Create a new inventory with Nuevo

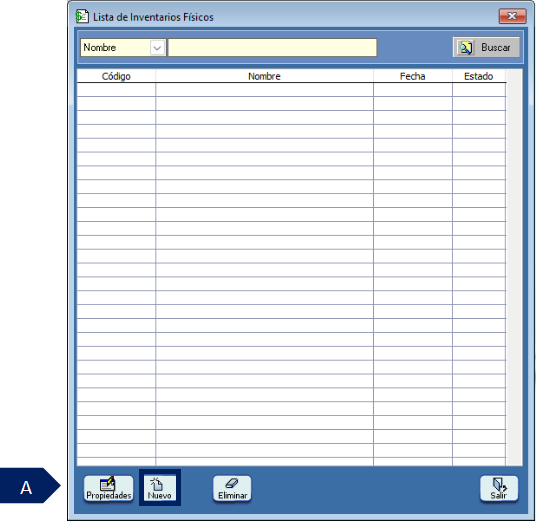point(160,488)
